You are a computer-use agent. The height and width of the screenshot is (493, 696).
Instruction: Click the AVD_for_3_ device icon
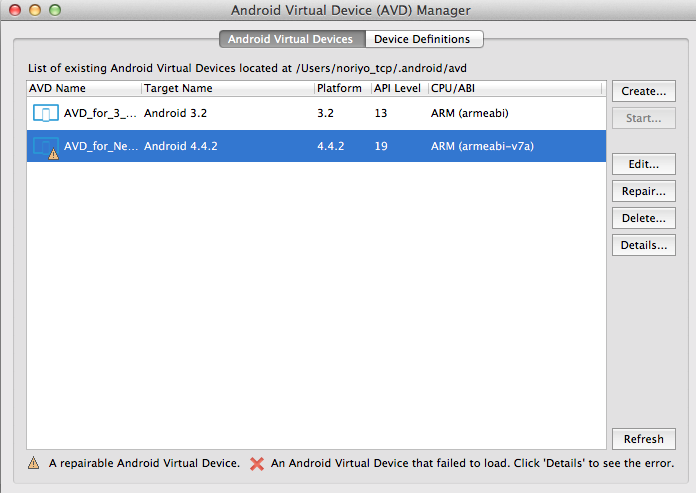point(46,113)
